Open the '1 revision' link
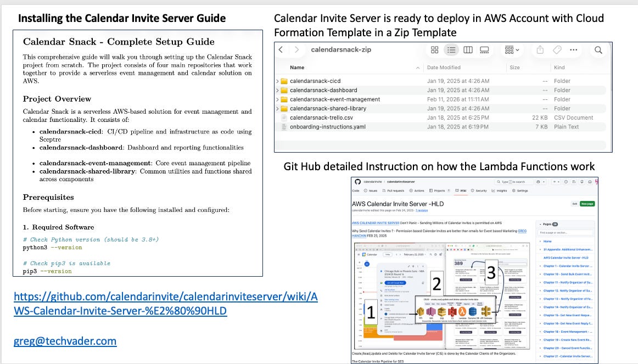The image size is (638, 364). point(422,210)
